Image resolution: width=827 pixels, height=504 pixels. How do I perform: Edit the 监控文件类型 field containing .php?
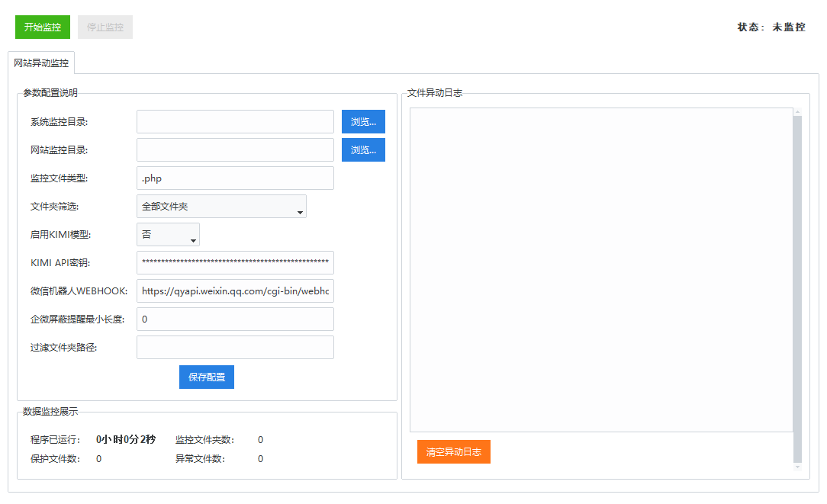[x=235, y=178]
